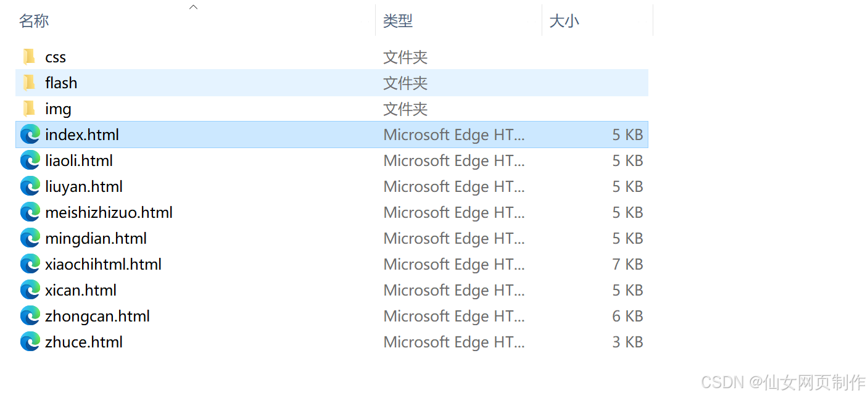
Task: Select the xiaochihtml.html file
Action: (103, 264)
